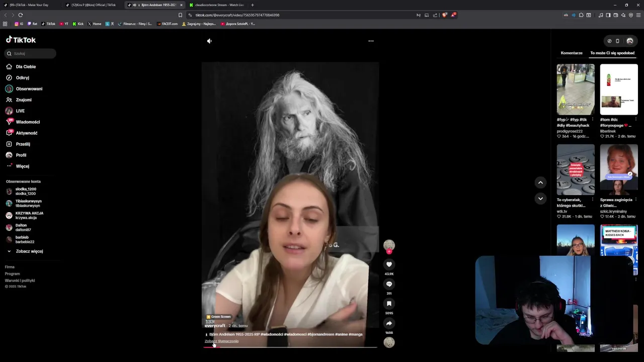Click the phone app icon at top right
644x362 pixels.
click(x=618, y=41)
